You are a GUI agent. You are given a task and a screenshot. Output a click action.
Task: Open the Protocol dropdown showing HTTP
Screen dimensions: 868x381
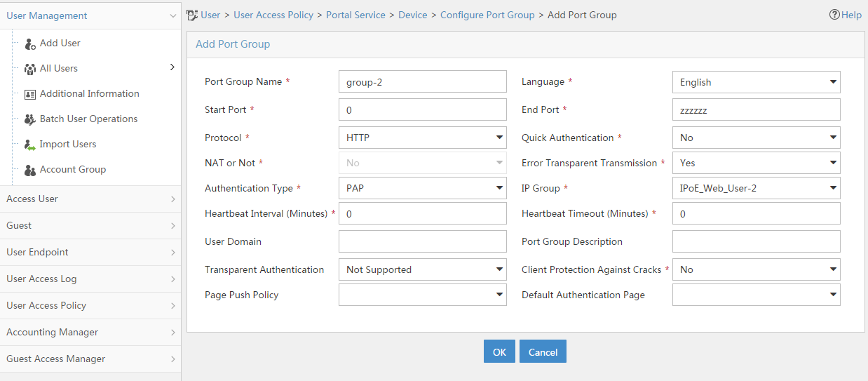coord(423,138)
